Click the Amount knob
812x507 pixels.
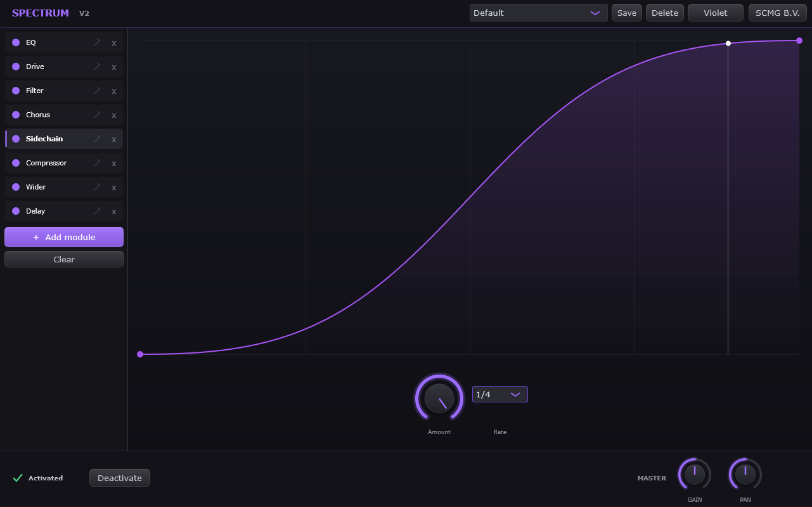pyautogui.click(x=439, y=398)
